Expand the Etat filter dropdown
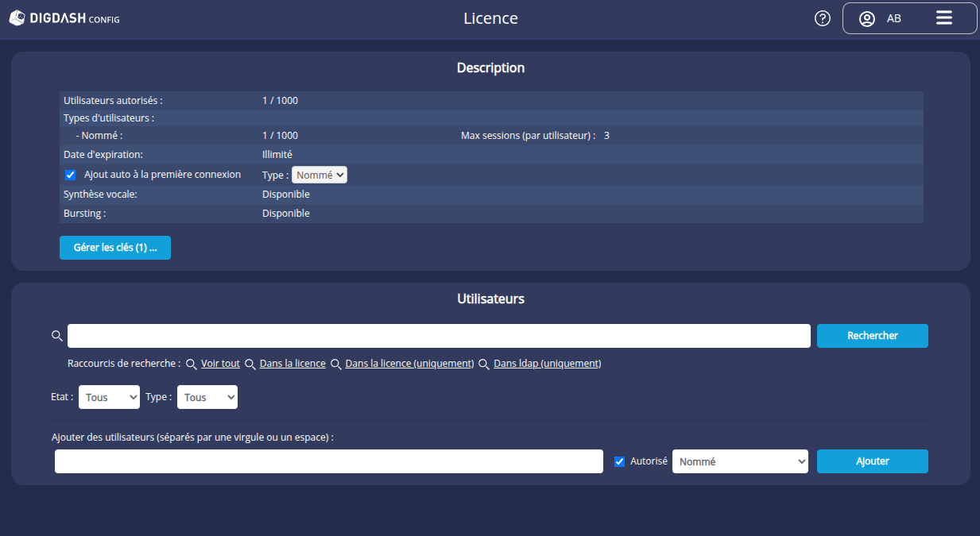 click(x=109, y=397)
